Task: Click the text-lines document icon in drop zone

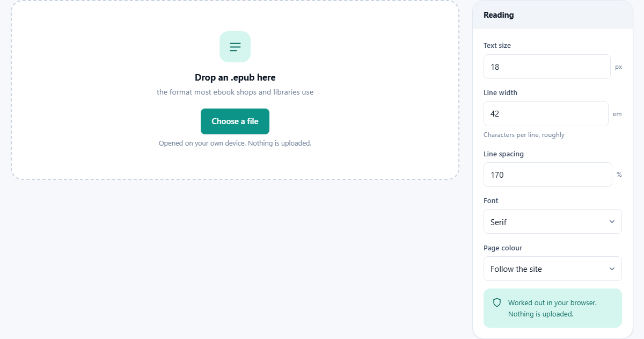Action: point(235,47)
